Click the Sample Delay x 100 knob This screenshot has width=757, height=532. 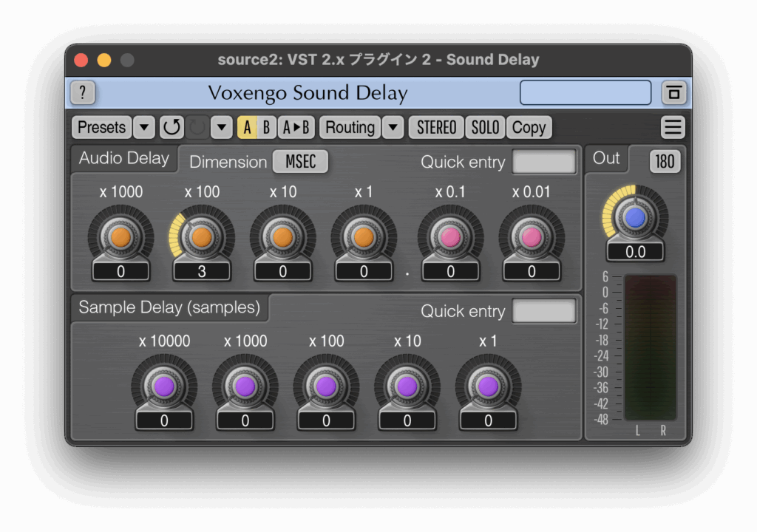(326, 386)
